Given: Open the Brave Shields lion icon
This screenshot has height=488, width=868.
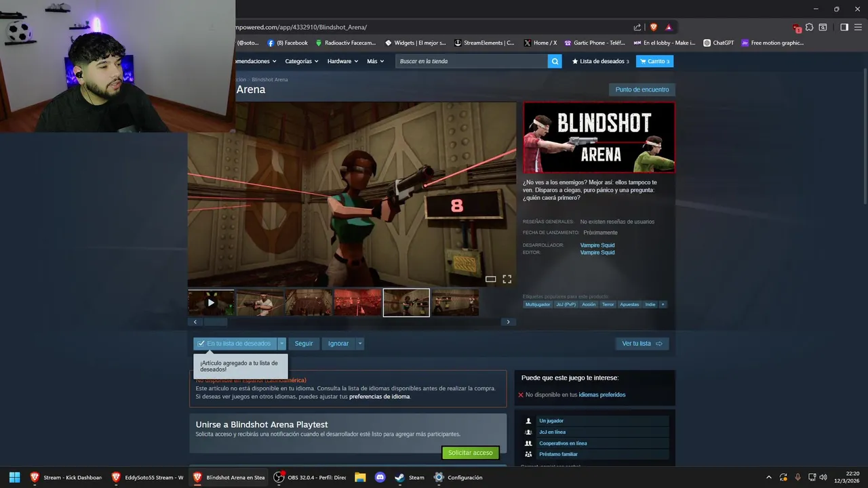Looking at the screenshot, I should (x=654, y=27).
